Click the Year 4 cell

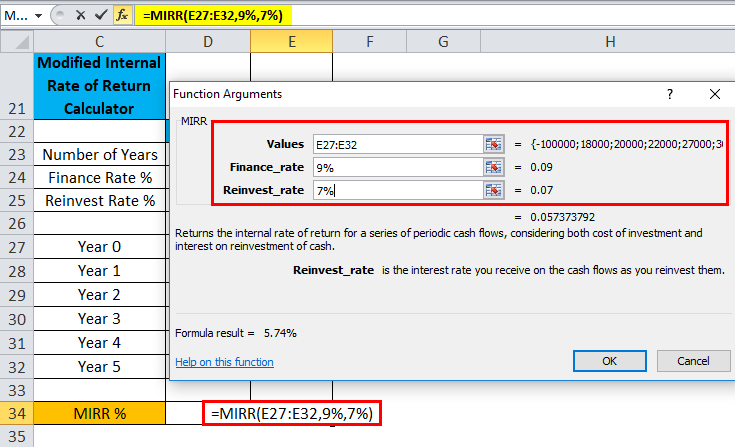(99, 343)
